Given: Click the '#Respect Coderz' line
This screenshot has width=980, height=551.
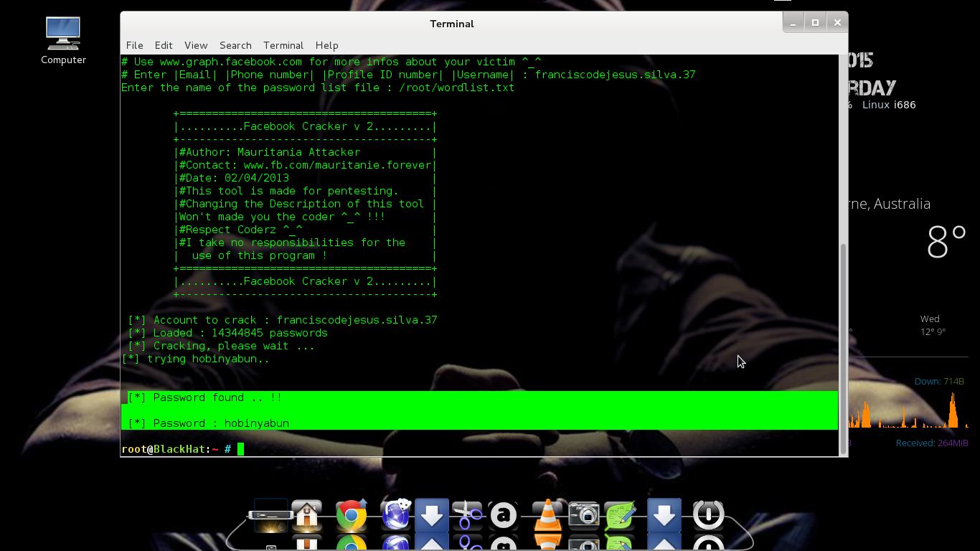Looking at the screenshot, I should pos(240,230).
